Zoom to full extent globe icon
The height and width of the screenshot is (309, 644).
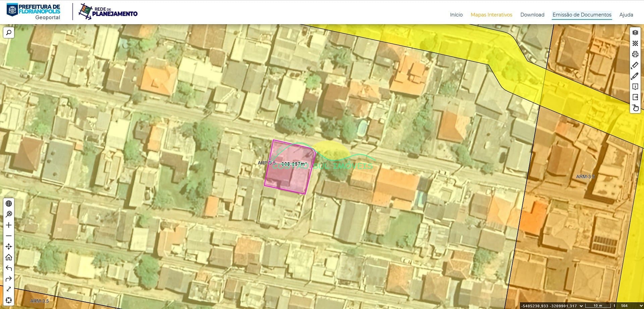(9, 204)
